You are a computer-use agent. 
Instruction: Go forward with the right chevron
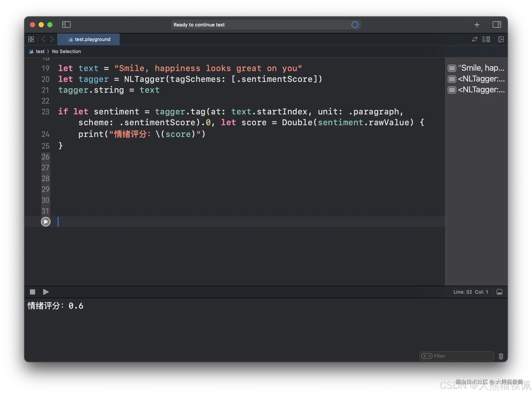52,39
